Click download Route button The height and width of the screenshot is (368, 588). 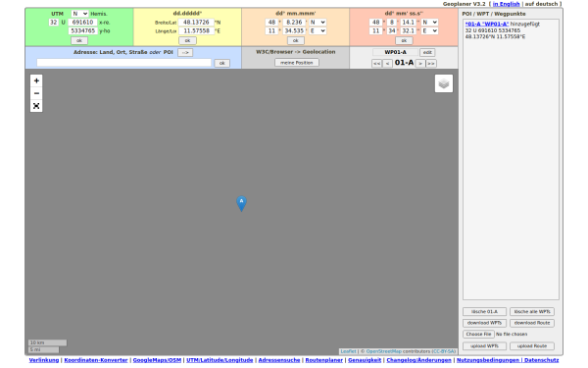(x=532, y=323)
